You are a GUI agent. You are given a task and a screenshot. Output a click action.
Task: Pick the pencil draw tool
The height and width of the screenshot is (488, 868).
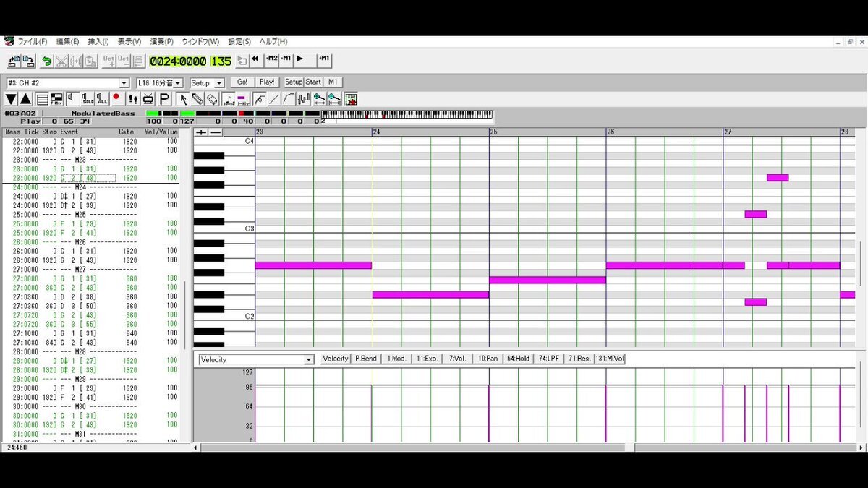[x=197, y=98]
